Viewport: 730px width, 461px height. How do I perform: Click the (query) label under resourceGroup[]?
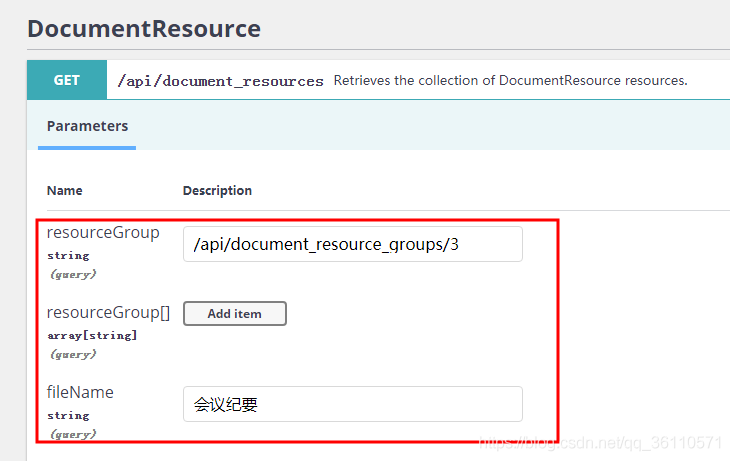click(x=73, y=354)
